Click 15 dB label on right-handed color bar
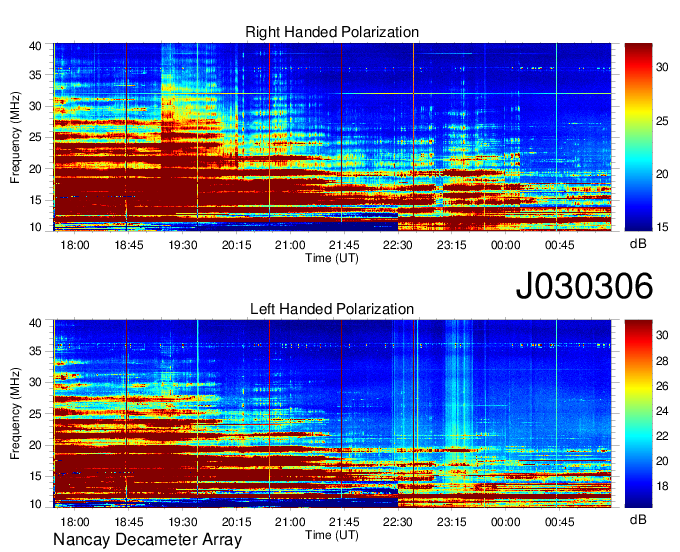The image size is (680, 552). (x=662, y=227)
